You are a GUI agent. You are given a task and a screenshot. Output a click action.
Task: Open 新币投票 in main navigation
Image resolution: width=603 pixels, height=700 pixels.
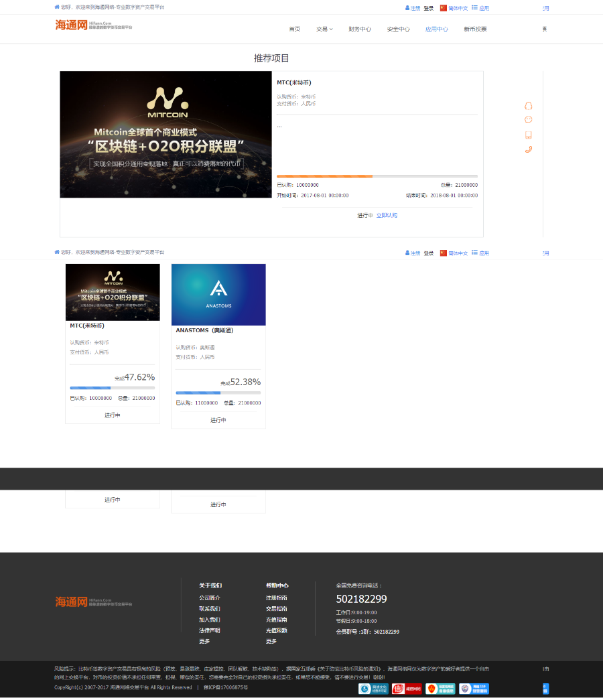(475, 29)
